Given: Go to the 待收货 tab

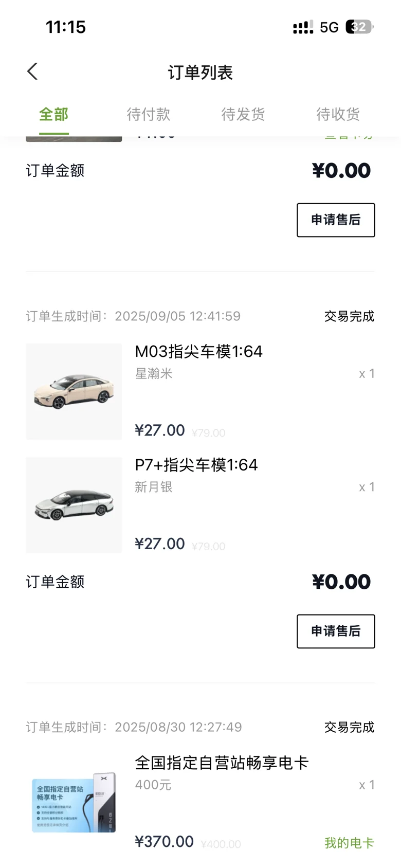Looking at the screenshot, I should click(338, 114).
